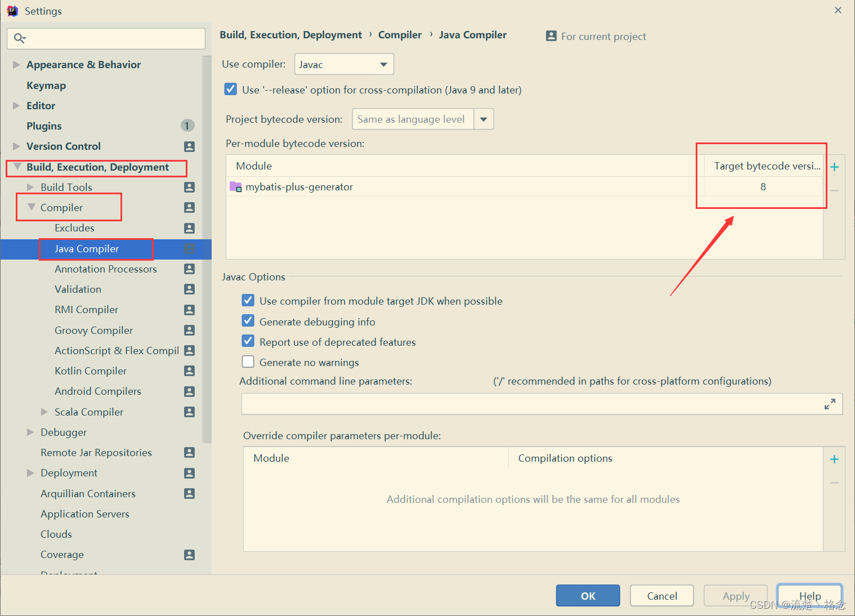Image resolution: width=855 pixels, height=616 pixels.
Task: Click the project icon beside Excludes
Action: 189,228
